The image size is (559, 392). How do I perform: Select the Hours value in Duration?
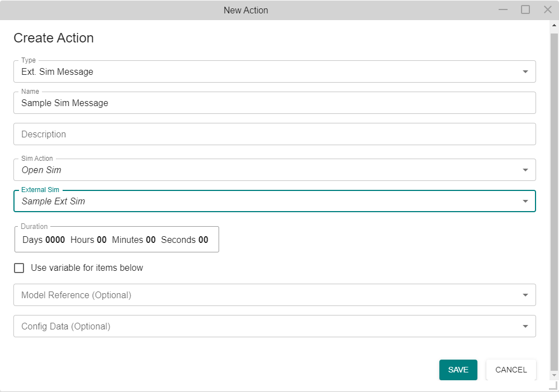pyautogui.click(x=102, y=240)
